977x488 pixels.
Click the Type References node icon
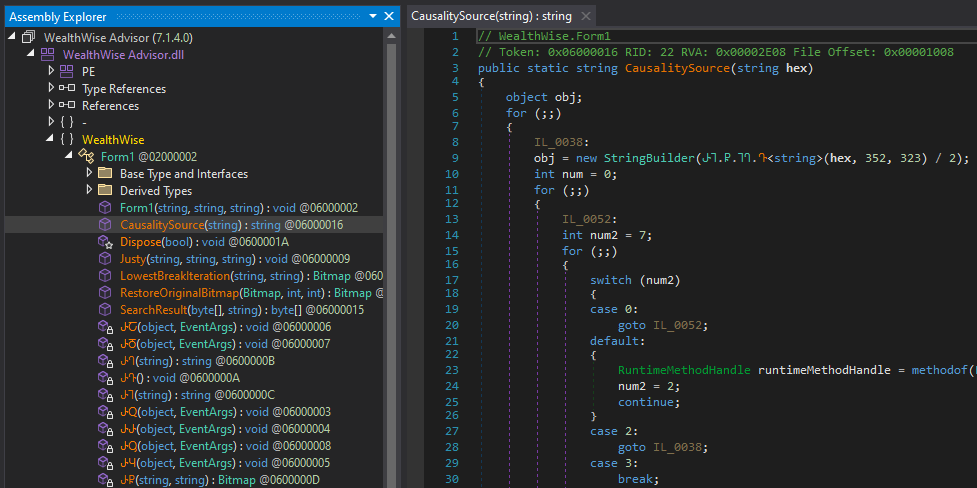click(67, 89)
